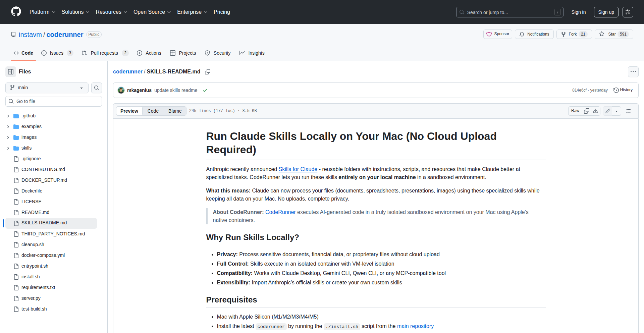
Task: Download the raw file icon
Action: pos(596,111)
